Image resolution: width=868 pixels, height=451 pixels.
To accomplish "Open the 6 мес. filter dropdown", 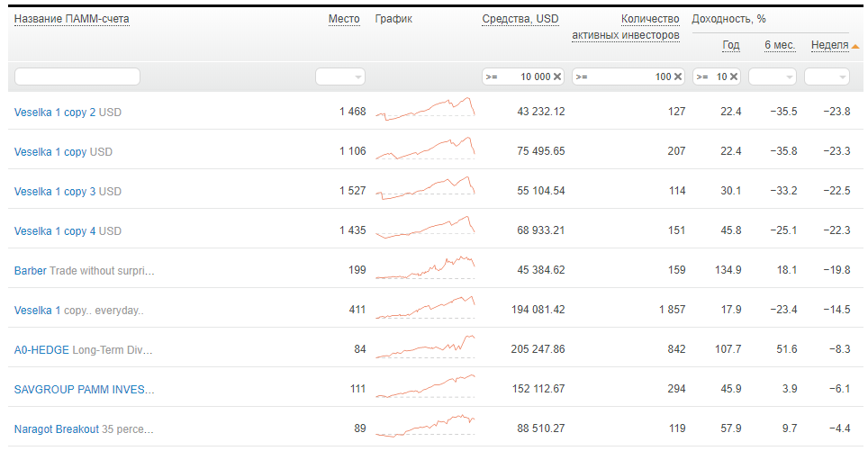I will click(x=773, y=77).
